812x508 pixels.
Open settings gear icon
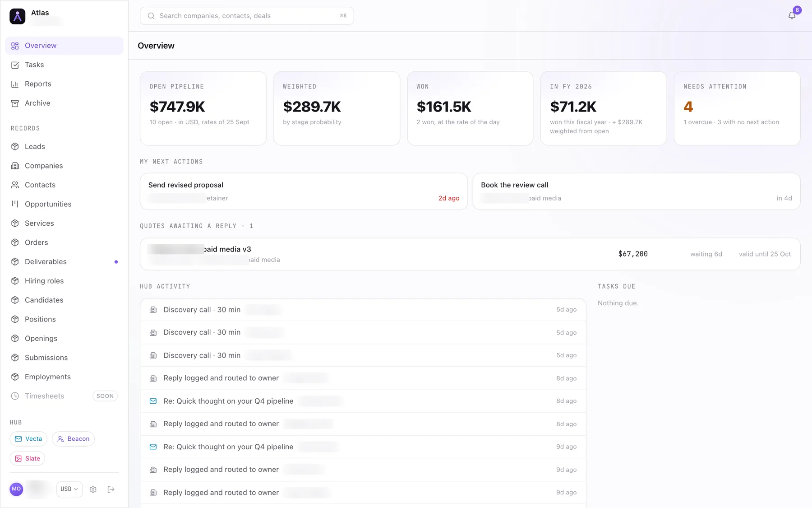93,489
